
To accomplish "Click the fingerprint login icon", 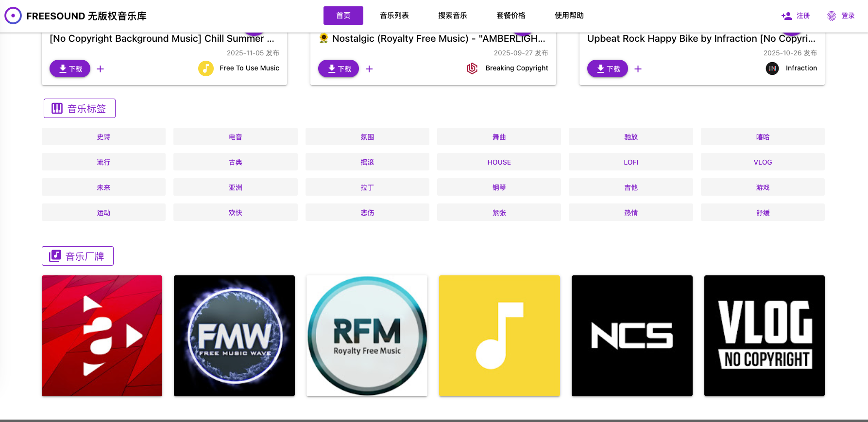I will (832, 16).
